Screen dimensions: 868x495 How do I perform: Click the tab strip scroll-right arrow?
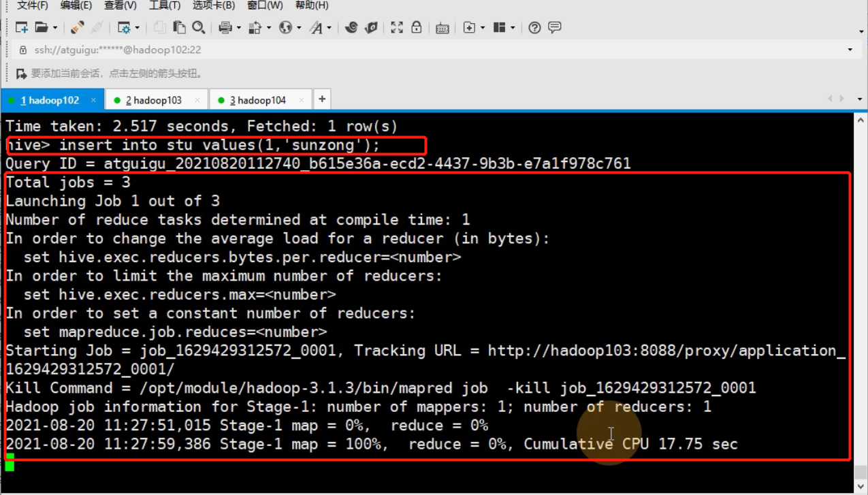[x=843, y=99]
